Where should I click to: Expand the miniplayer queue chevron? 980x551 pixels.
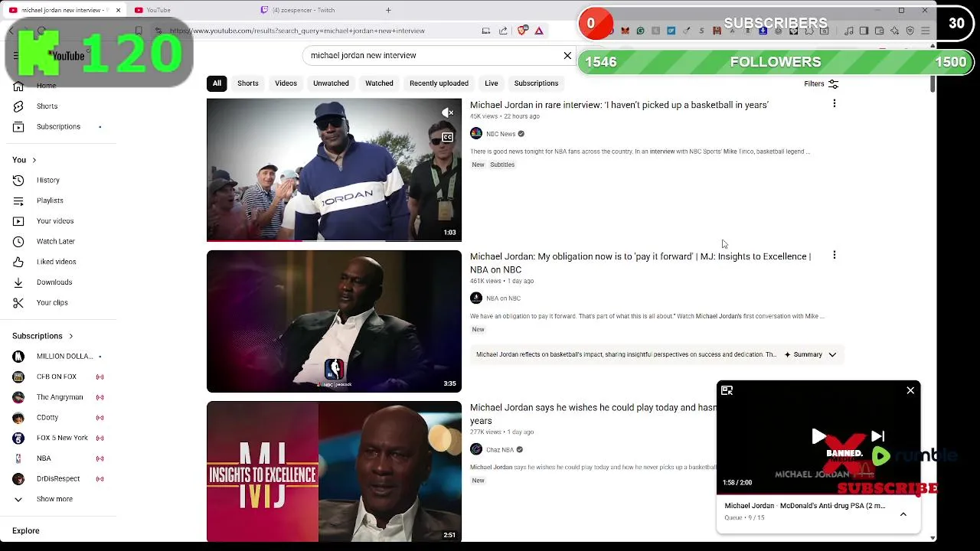point(903,514)
